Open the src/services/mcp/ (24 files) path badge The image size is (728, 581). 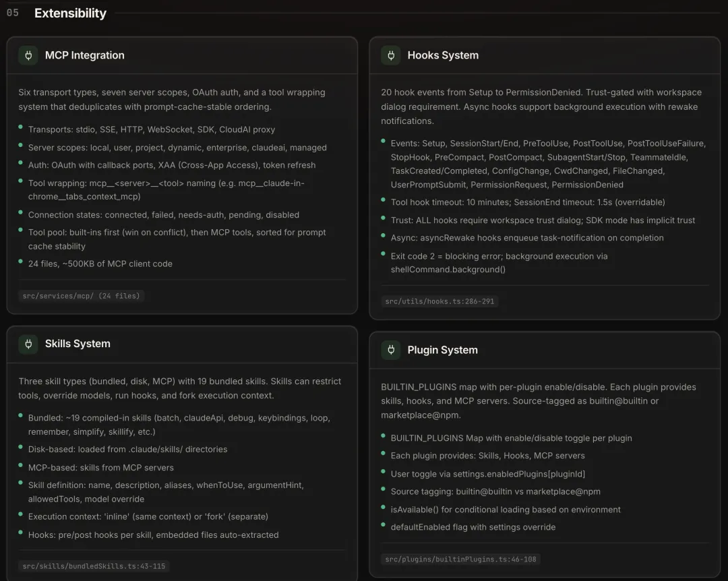(81, 296)
